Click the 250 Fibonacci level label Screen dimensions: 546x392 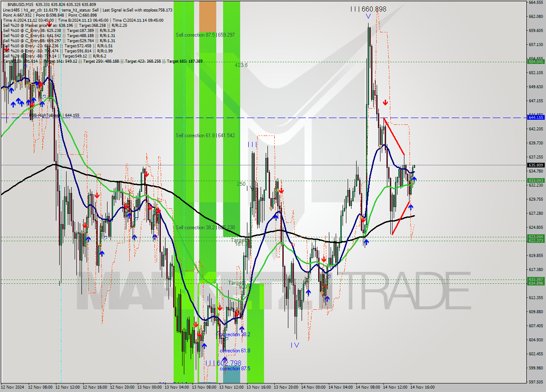(x=241, y=184)
